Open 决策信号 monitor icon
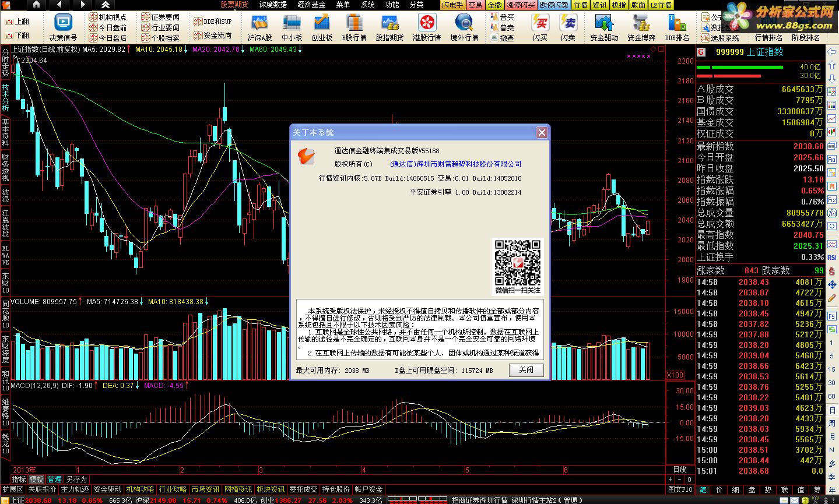 coord(63,23)
